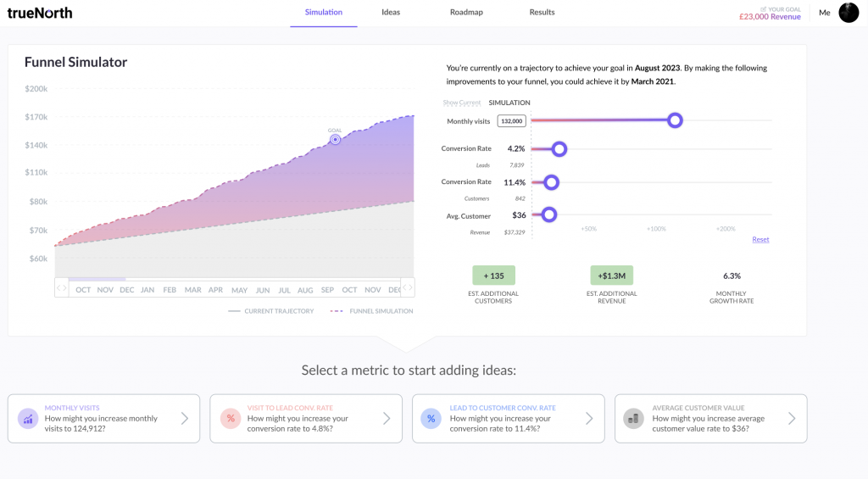This screenshot has height=479, width=868.
Task: Toggle Funnel Simulation legend entry
Action: pyautogui.click(x=372, y=311)
